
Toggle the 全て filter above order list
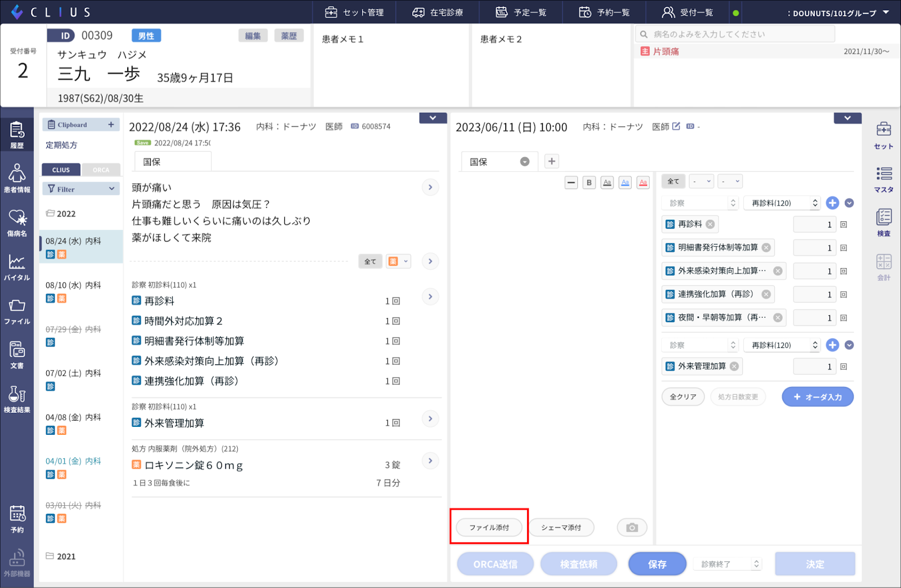coord(673,181)
